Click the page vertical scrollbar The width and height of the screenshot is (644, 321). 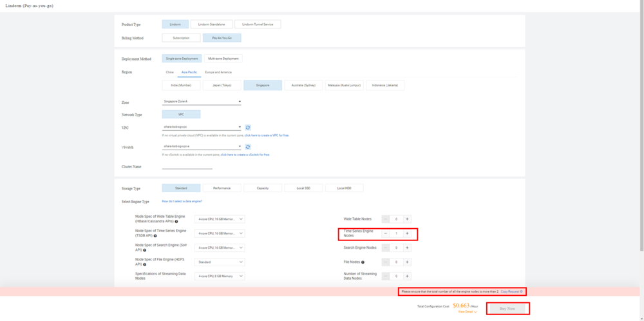pyautogui.click(x=642, y=128)
